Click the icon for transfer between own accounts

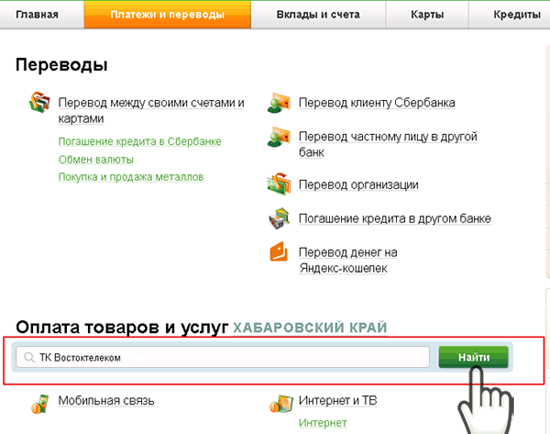pos(39,102)
